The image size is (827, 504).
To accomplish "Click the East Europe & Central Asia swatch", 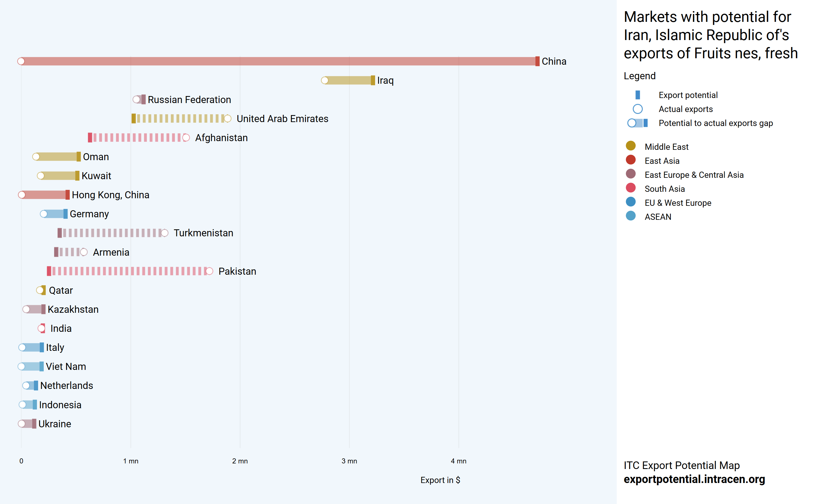I will pos(631,174).
